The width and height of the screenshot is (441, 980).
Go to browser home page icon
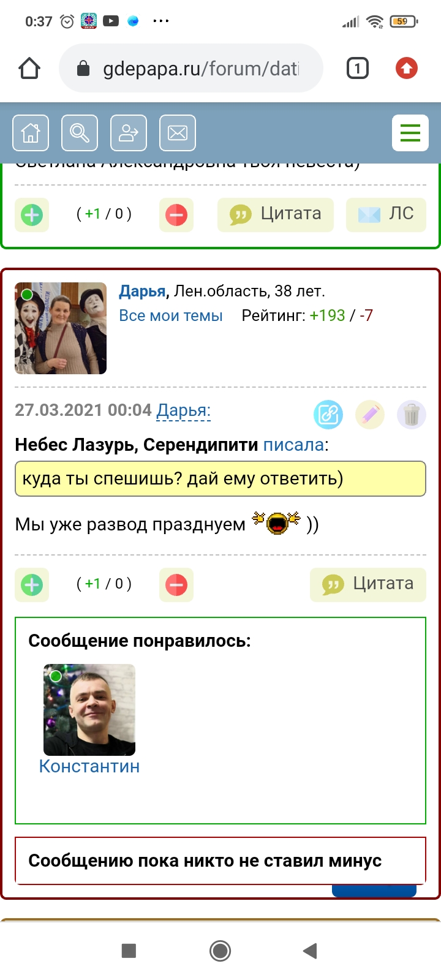click(29, 69)
